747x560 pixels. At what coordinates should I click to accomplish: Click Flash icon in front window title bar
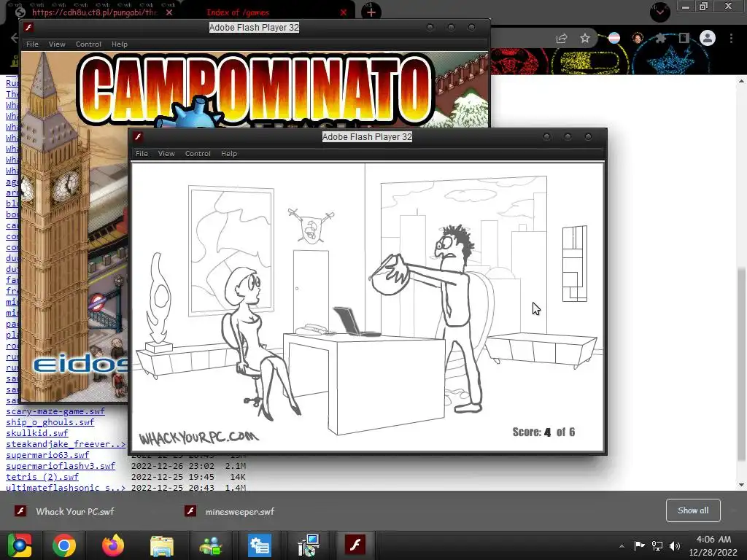click(138, 136)
